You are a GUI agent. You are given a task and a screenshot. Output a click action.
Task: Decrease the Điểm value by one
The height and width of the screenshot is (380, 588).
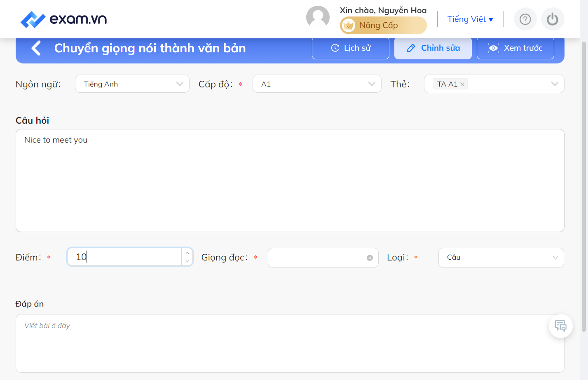(x=187, y=261)
